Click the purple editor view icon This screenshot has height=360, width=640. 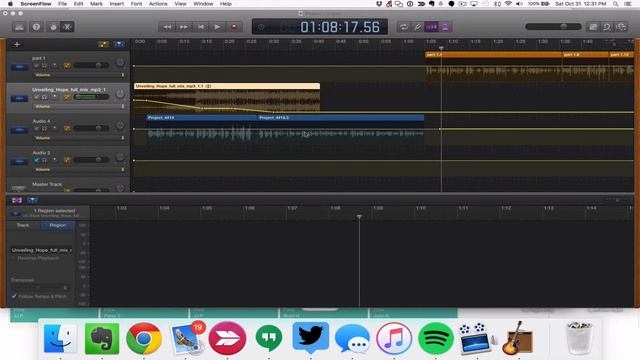click(17, 200)
